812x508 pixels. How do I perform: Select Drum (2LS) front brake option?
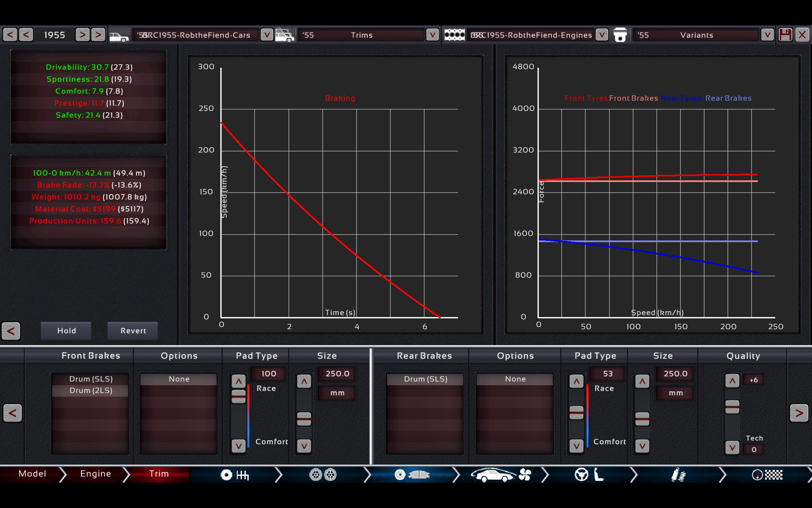(91, 390)
